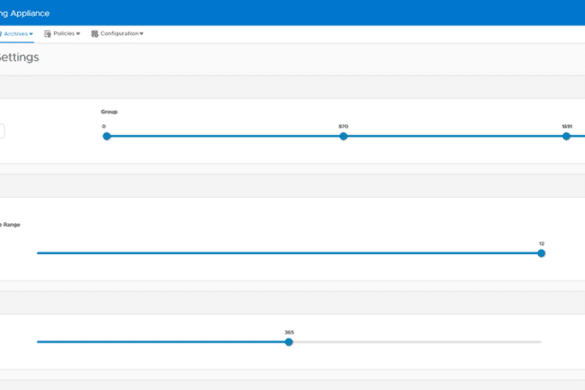This screenshot has width=585, height=390.
Task: Expand the Archives dropdown arrow
Action: [31, 34]
